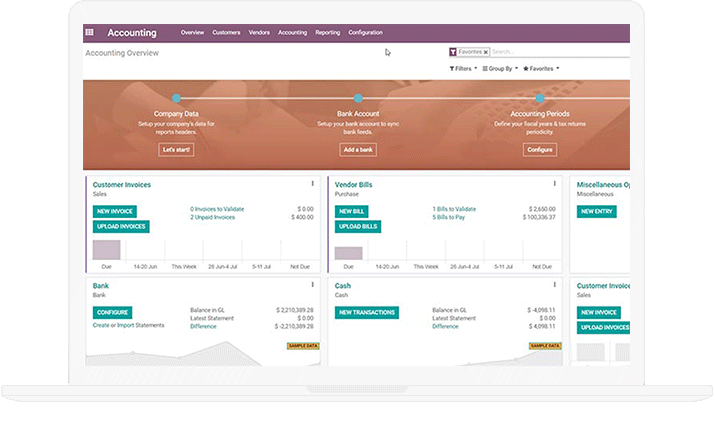Open Cash card three-dot menu
715x430 pixels.
tap(555, 285)
